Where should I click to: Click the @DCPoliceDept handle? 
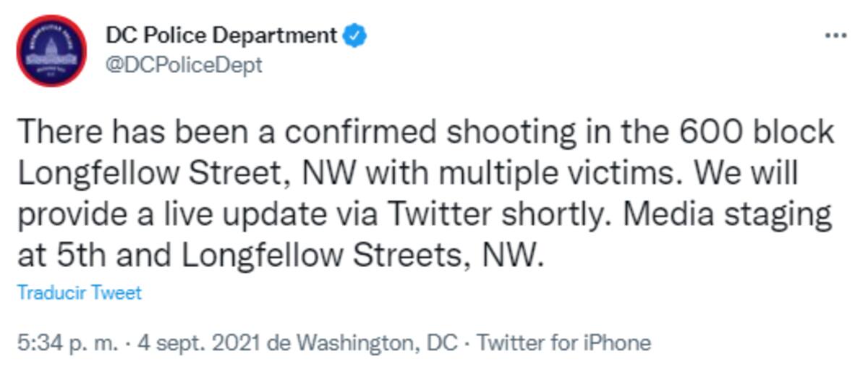[x=184, y=66]
